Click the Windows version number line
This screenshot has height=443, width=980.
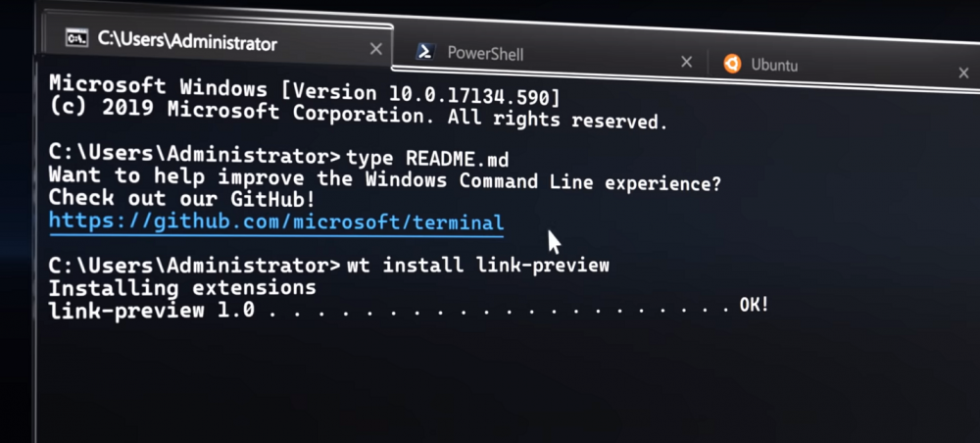click(305, 90)
